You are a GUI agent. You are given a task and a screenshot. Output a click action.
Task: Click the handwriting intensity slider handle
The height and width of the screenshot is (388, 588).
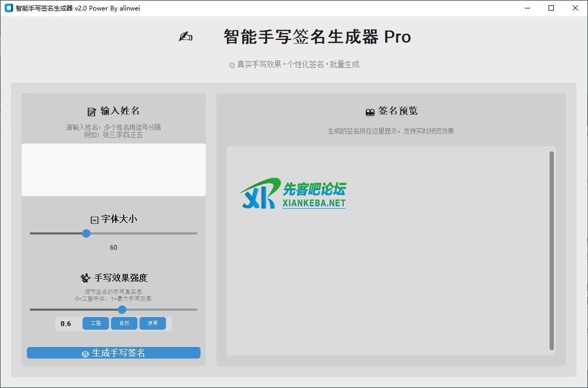pyautogui.click(x=122, y=310)
